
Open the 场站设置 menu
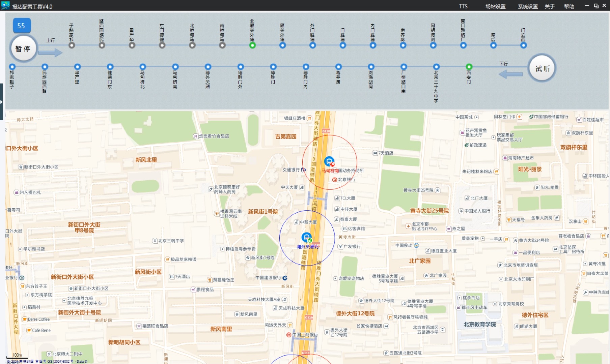click(495, 6)
